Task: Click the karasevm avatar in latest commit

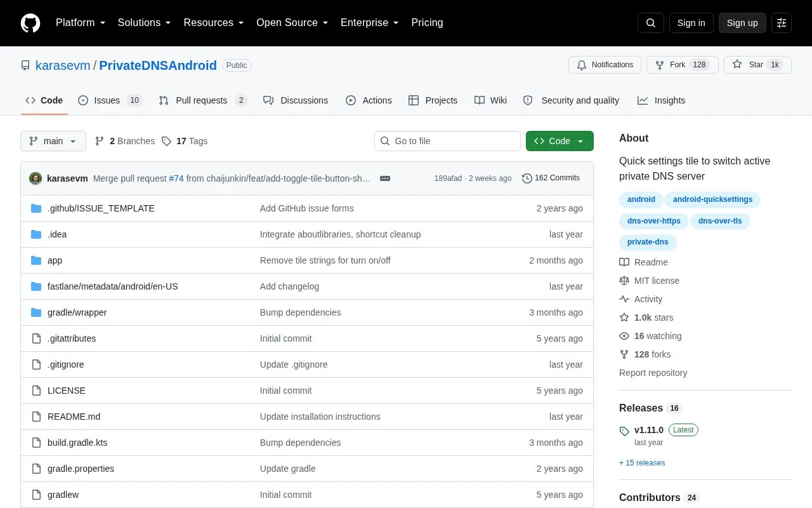Action: [x=36, y=178]
